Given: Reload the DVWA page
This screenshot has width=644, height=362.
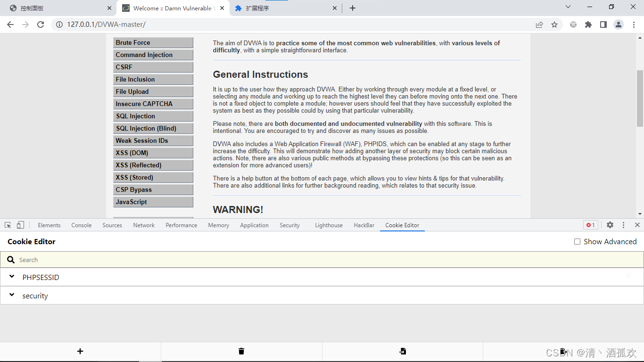Looking at the screenshot, I should [41, 25].
